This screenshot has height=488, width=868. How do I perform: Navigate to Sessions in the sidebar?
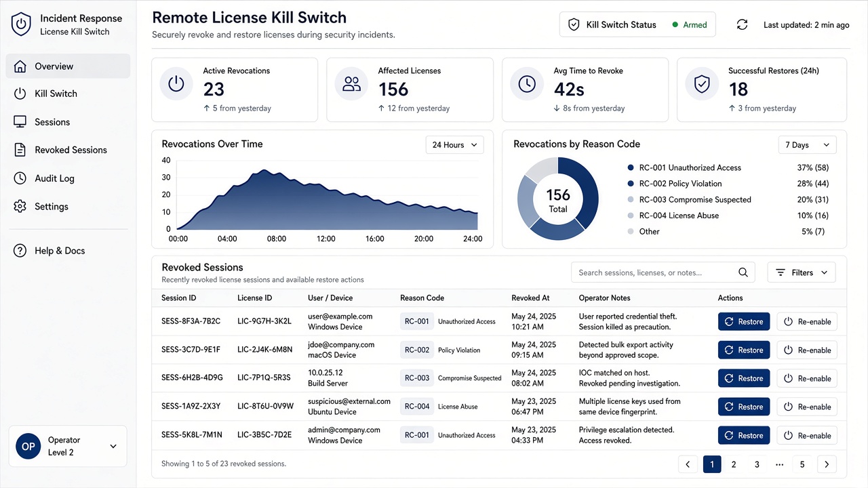[68, 122]
